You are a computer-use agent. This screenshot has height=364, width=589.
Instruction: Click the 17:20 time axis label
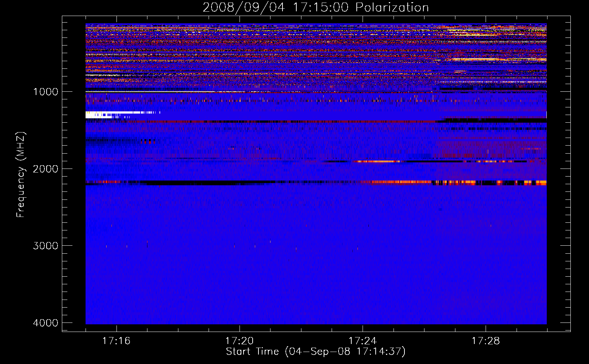click(240, 341)
